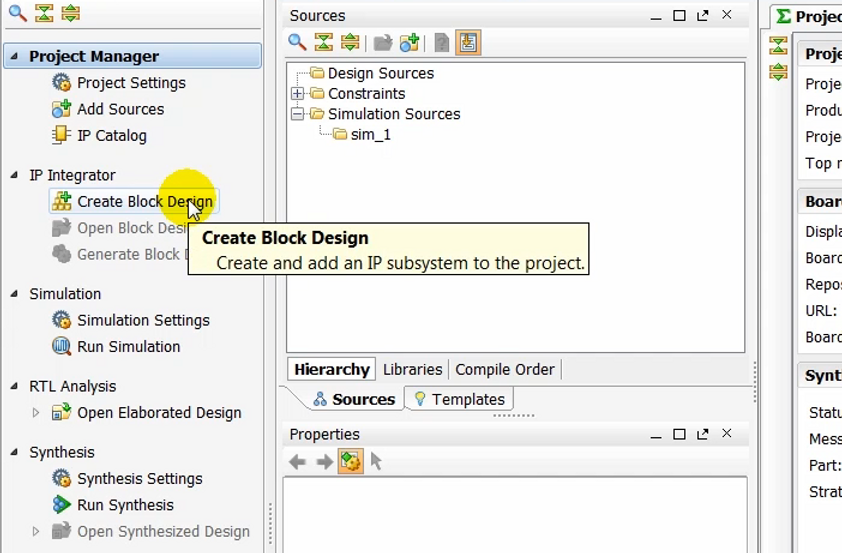Click the search icon in Sources toolbar
The width and height of the screenshot is (842, 553).
click(x=297, y=42)
